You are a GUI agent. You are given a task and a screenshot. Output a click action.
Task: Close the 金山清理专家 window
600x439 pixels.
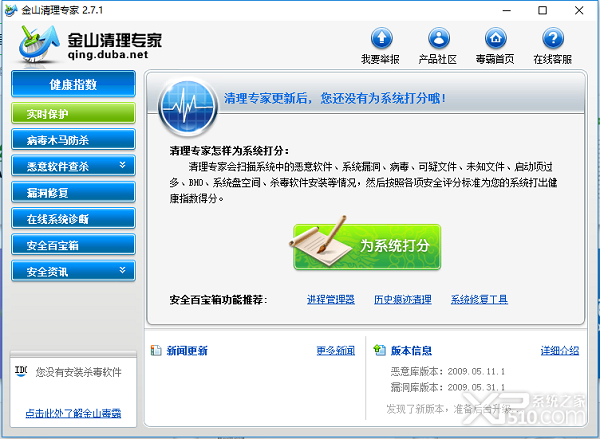tap(579, 10)
